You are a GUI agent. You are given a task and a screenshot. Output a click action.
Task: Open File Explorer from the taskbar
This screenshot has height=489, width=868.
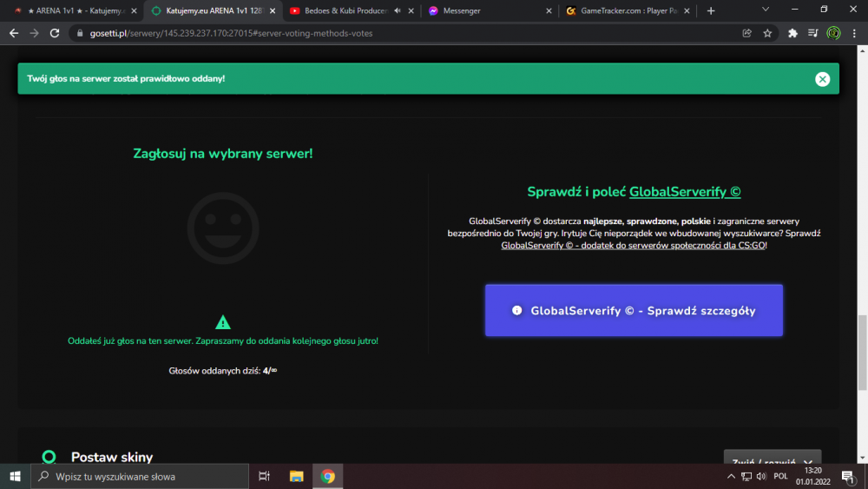296,476
